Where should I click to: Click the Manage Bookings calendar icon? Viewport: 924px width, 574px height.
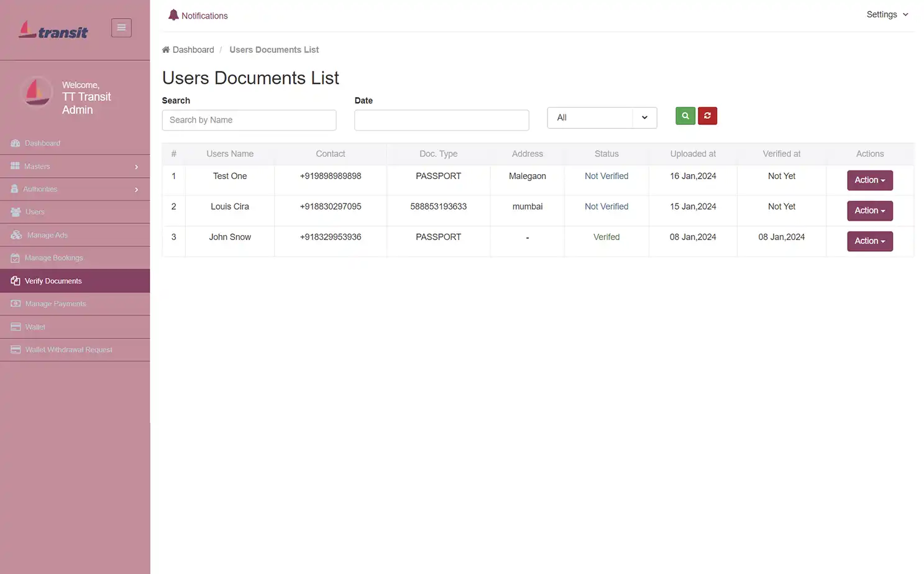[x=15, y=257]
